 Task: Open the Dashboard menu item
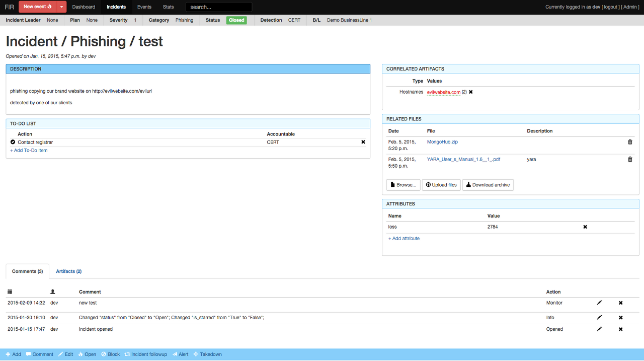84,7
